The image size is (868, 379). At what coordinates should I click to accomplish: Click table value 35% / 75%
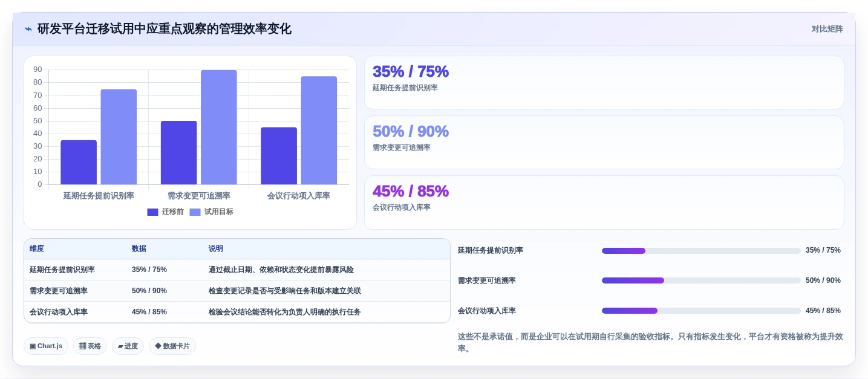click(x=149, y=270)
